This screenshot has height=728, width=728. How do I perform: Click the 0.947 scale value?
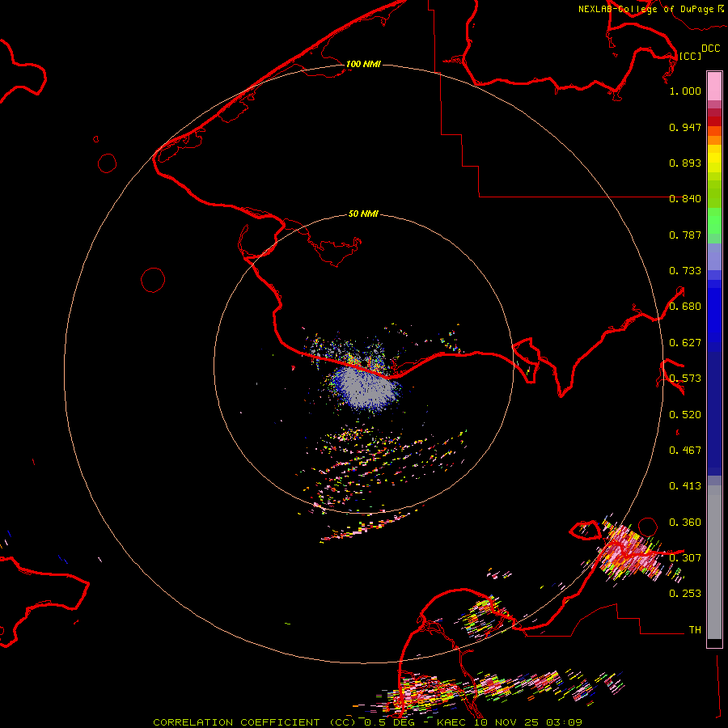pos(685,127)
